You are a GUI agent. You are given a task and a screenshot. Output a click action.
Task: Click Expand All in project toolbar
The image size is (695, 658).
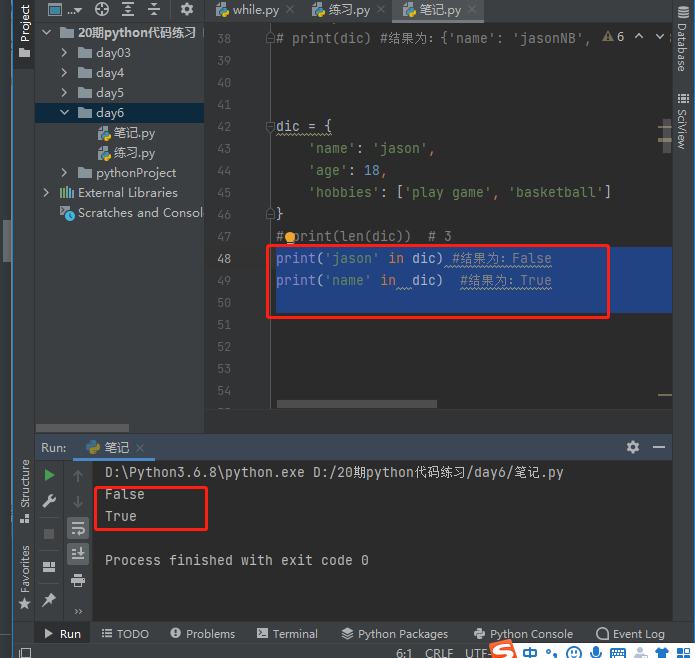[128, 9]
